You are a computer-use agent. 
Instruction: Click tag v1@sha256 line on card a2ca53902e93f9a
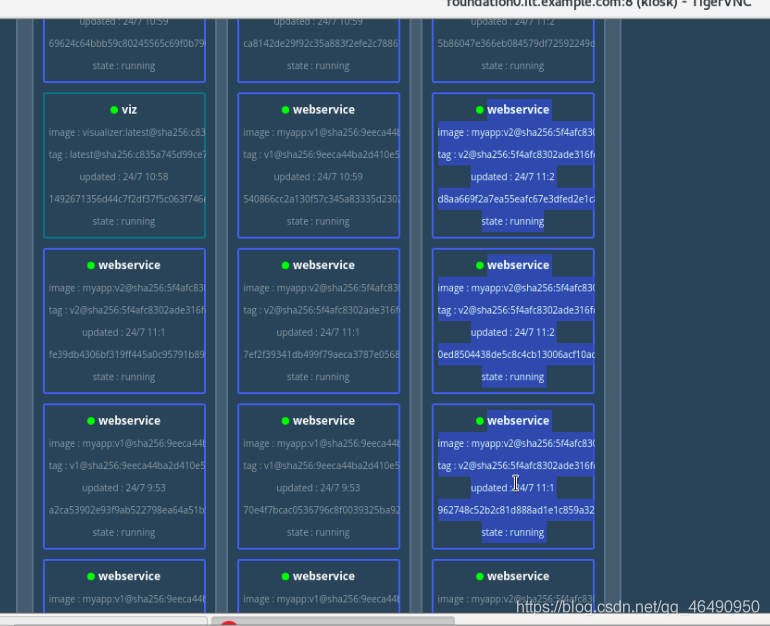(x=127, y=466)
